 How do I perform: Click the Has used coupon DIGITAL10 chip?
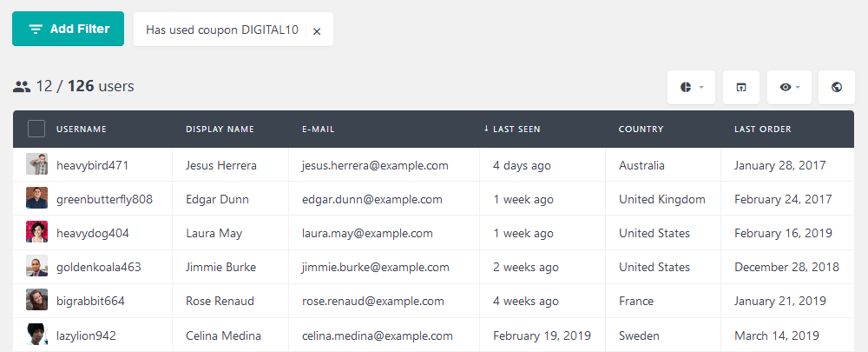[222, 30]
